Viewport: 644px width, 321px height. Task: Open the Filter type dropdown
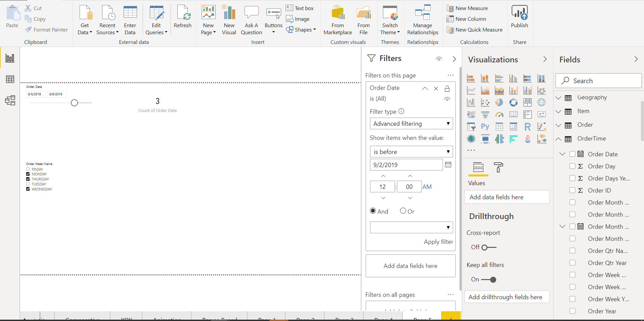tap(411, 123)
